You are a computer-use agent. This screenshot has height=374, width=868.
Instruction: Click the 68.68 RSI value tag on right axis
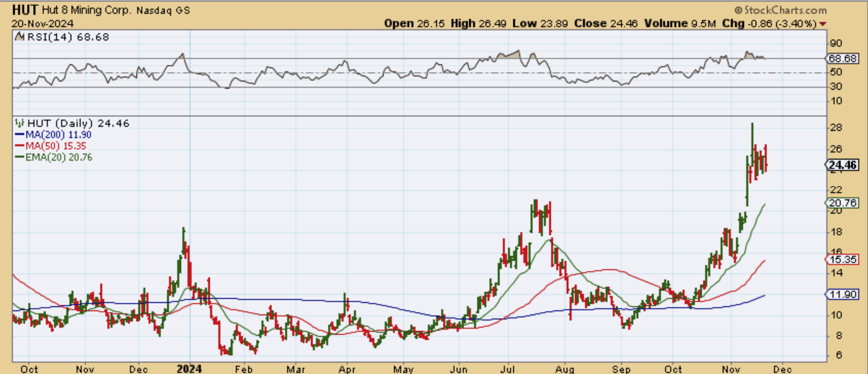coord(842,58)
